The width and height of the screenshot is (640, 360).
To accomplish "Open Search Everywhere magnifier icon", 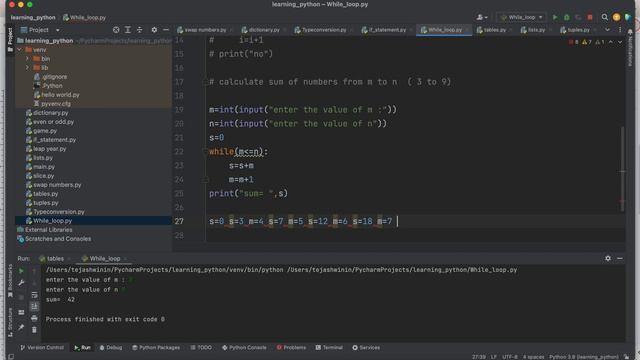I will point(604,17).
